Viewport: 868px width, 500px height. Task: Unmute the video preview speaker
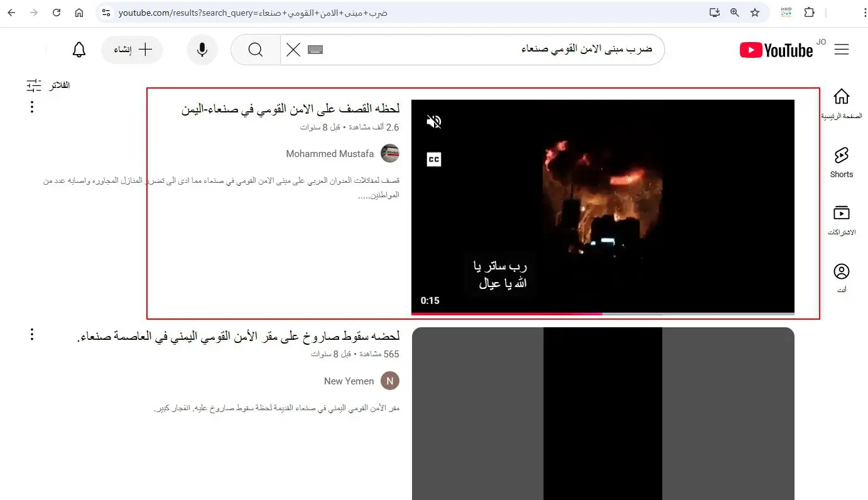point(434,122)
